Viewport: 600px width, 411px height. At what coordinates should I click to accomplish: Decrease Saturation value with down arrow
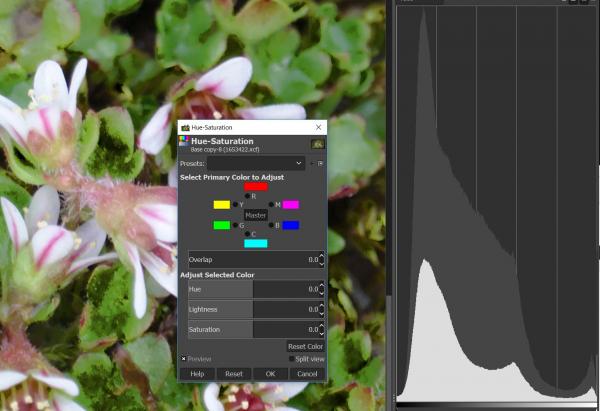click(x=321, y=333)
